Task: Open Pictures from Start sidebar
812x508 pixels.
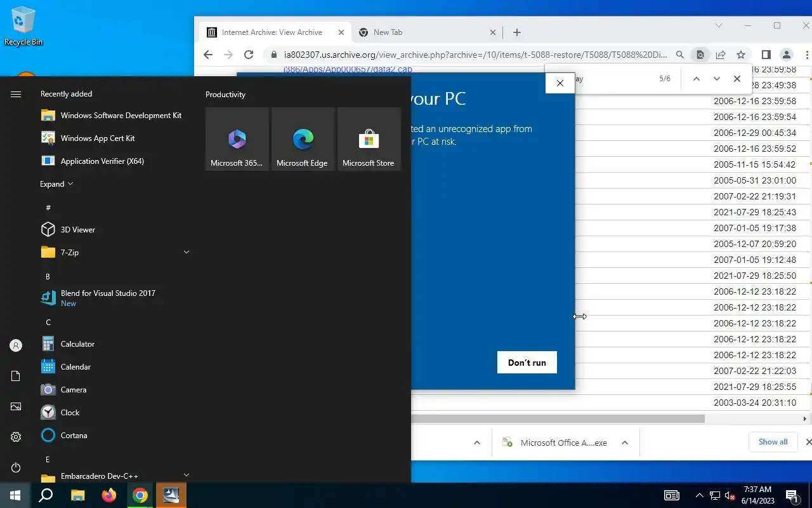Action: coord(16,406)
